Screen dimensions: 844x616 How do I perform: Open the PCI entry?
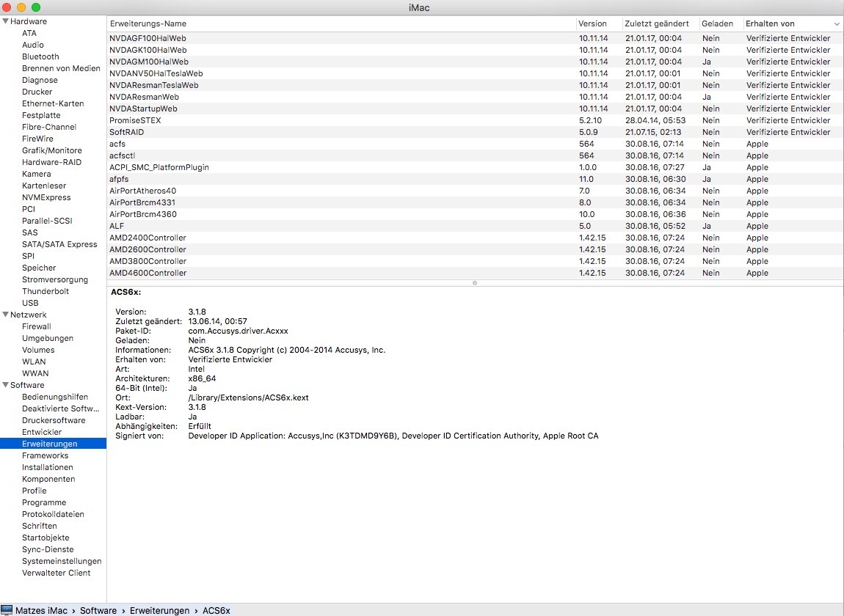pyautogui.click(x=29, y=209)
